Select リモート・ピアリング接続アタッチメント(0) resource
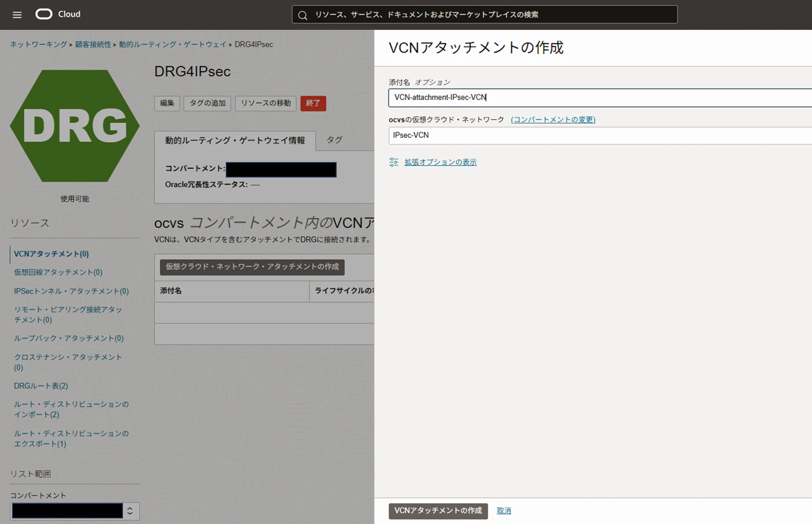The image size is (812, 524). (x=68, y=315)
